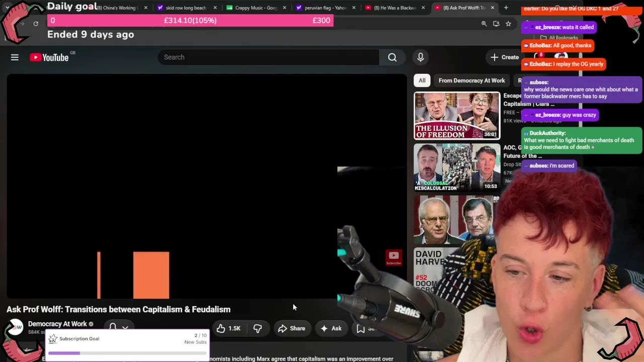Save the video with the bookmark icon
644x362 pixels.
(x=361, y=328)
